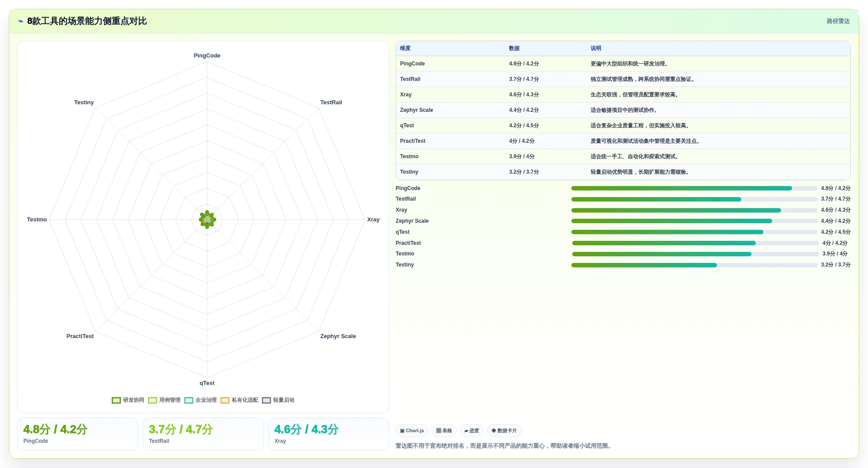
Task: Click the Xray progress bar
Action: coord(694,210)
